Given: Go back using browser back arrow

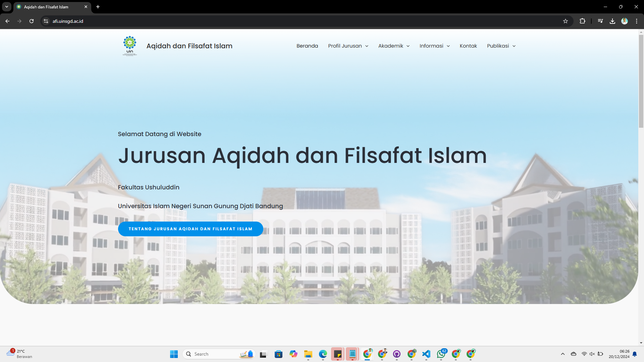Looking at the screenshot, I should 7,21.
